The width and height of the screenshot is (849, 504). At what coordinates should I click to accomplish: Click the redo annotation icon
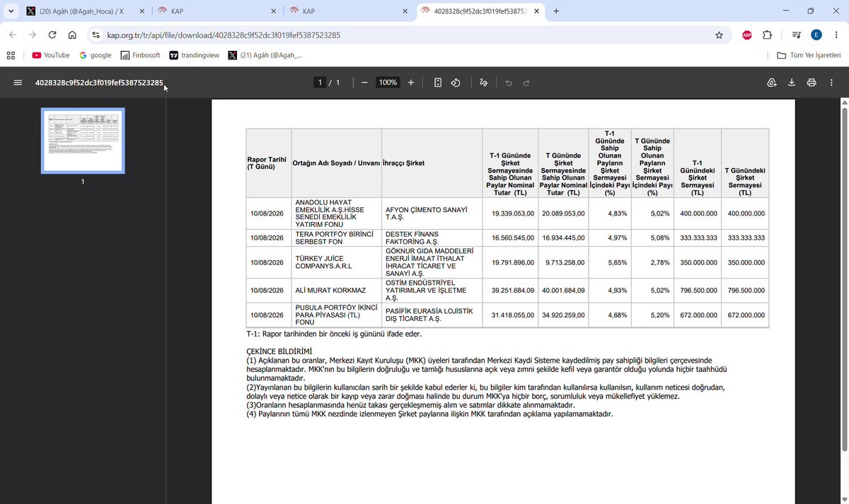(x=526, y=83)
